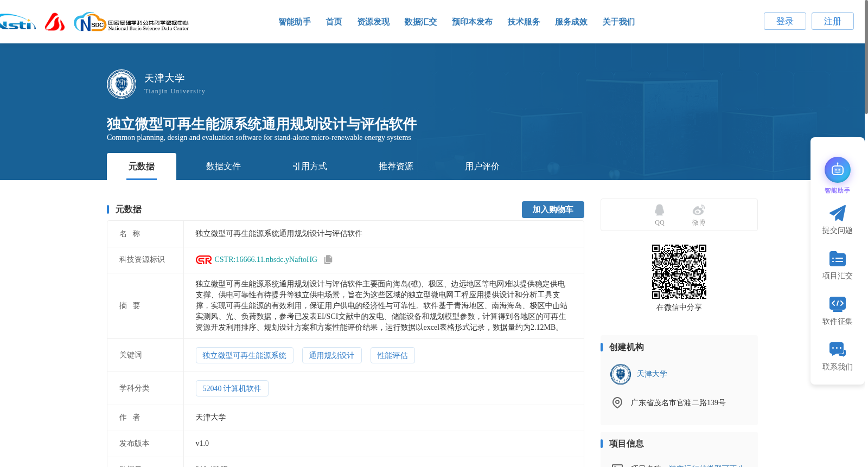This screenshot has height=467, width=868.
Task: Switch to the 数据文件 tab
Action: point(224,167)
